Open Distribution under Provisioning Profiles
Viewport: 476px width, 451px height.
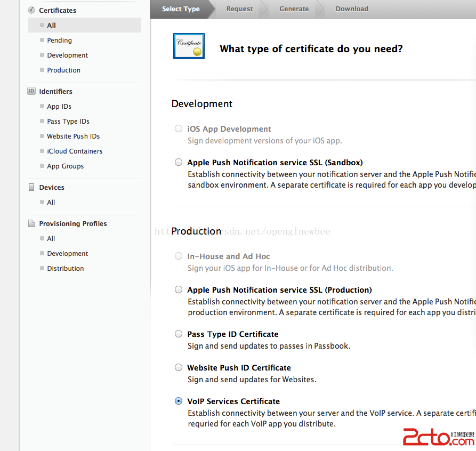pyautogui.click(x=65, y=268)
